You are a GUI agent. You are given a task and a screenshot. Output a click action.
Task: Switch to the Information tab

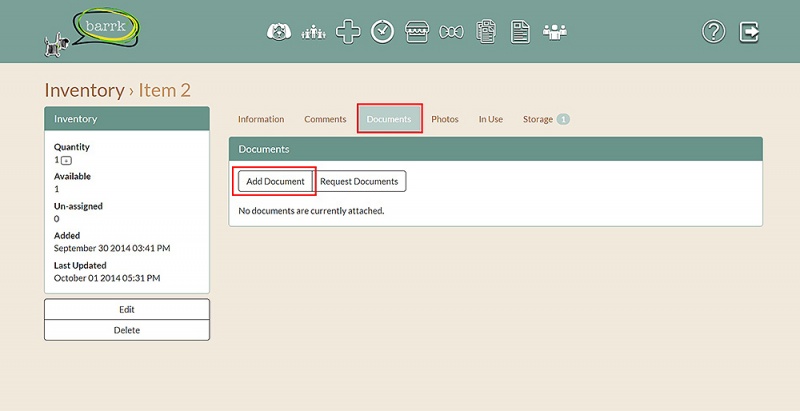[261, 119]
